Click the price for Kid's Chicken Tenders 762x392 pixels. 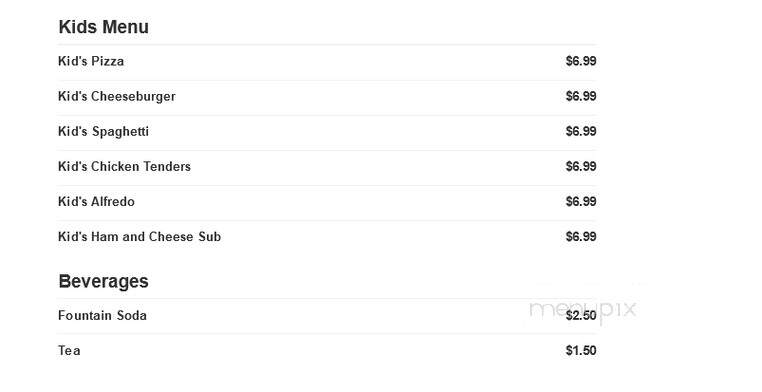(581, 166)
